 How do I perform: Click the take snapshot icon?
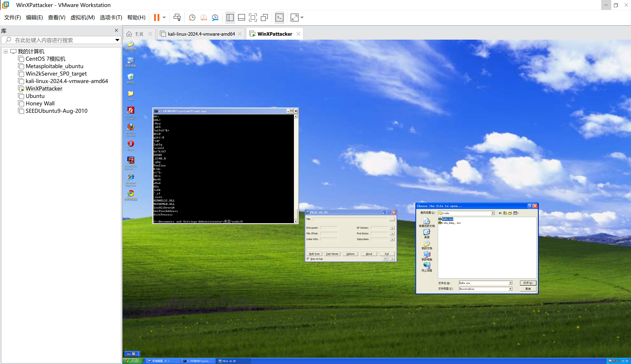tap(192, 18)
